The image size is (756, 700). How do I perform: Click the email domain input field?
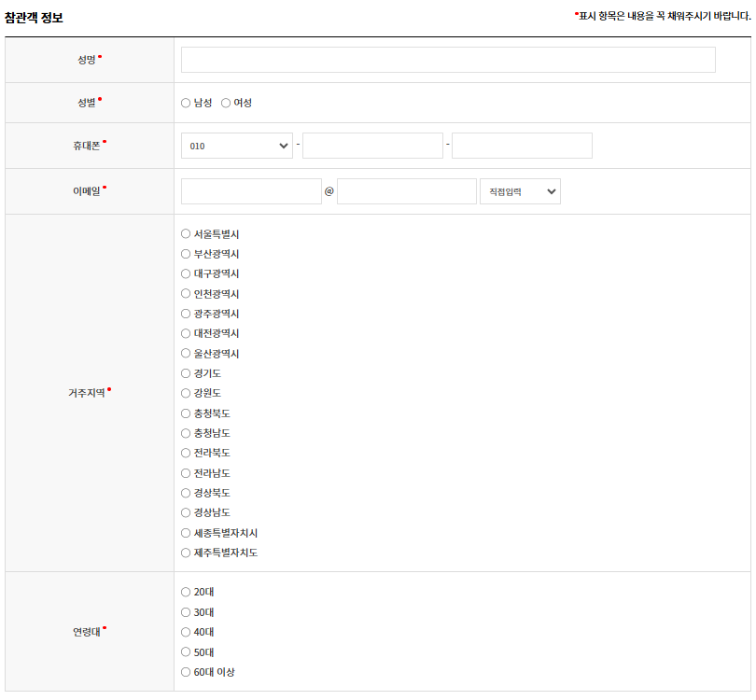(407, 190)
